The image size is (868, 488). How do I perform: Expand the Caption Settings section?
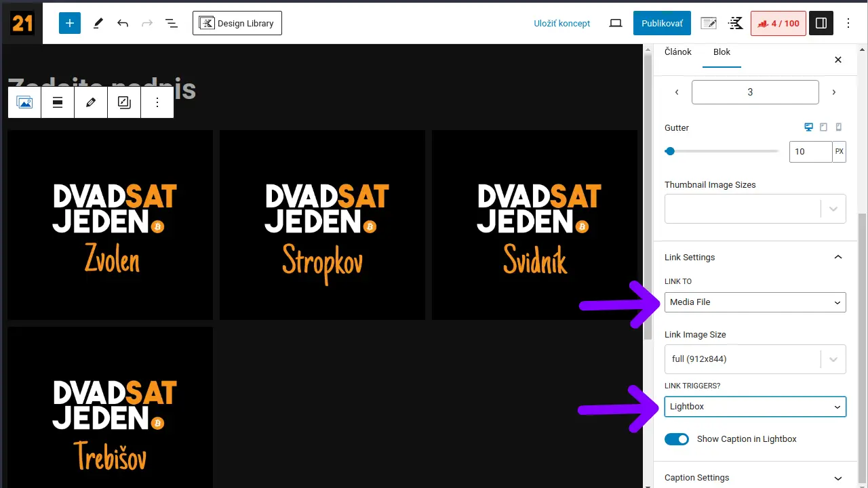click(755, 477)
